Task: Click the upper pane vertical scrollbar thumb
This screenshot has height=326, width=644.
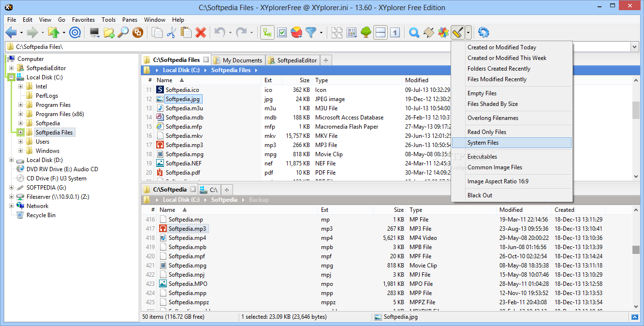Action: [x=635, y=110]
